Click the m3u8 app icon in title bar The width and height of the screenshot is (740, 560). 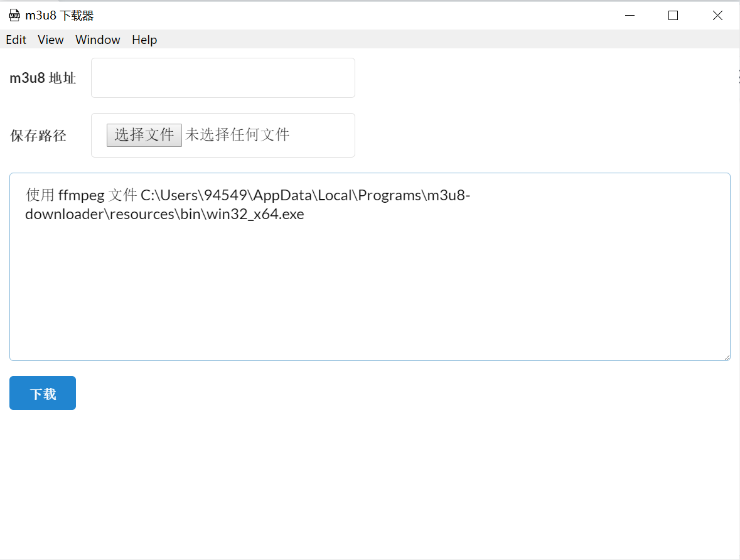[14, 16]
